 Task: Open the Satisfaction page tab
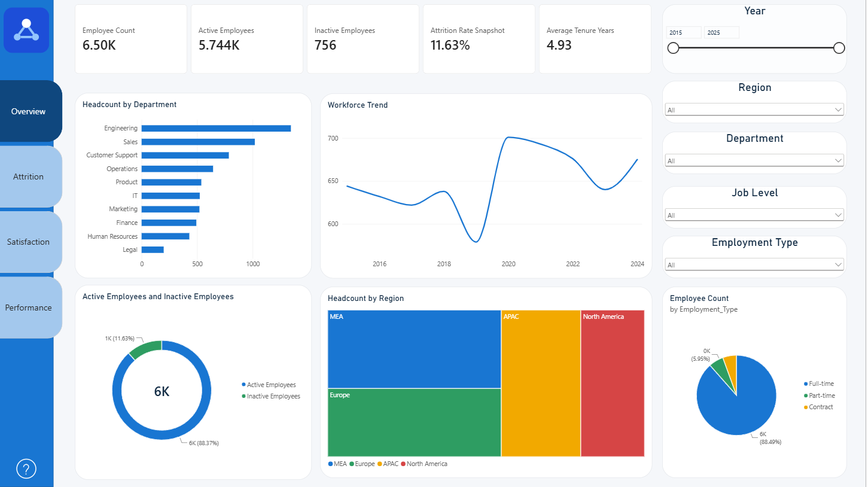(x=30, y=242)
